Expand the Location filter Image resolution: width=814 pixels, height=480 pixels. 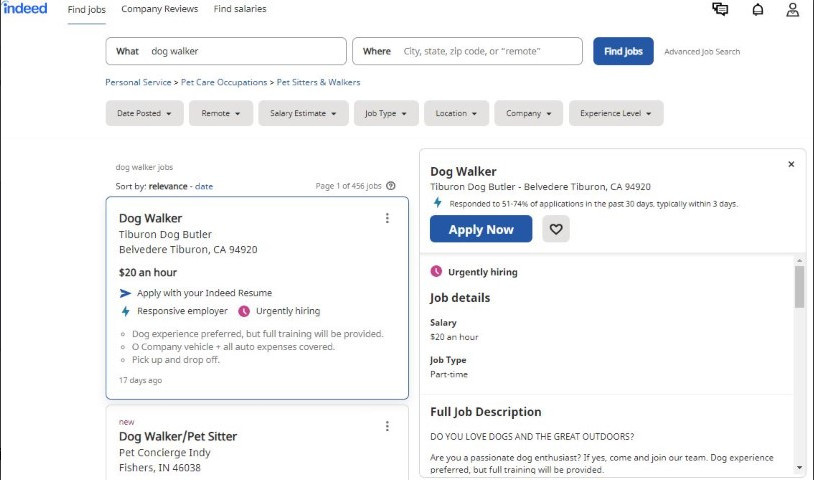456,113
